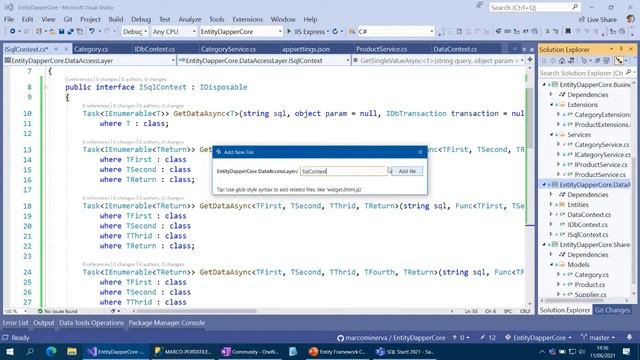This screenshot has width=640, height=360.
Task: Open the master branch dropdown in status bar
Action: pyautogui.click(x=598, y=338)
